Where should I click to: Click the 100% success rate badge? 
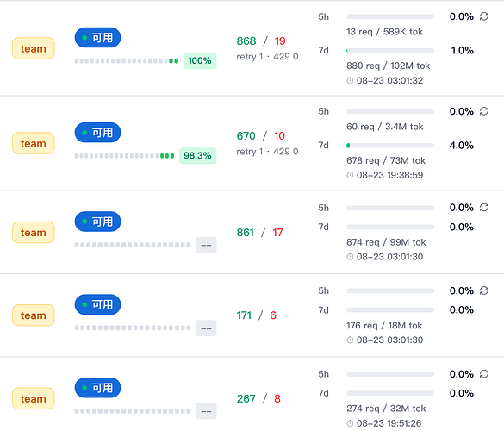[200, 61]
